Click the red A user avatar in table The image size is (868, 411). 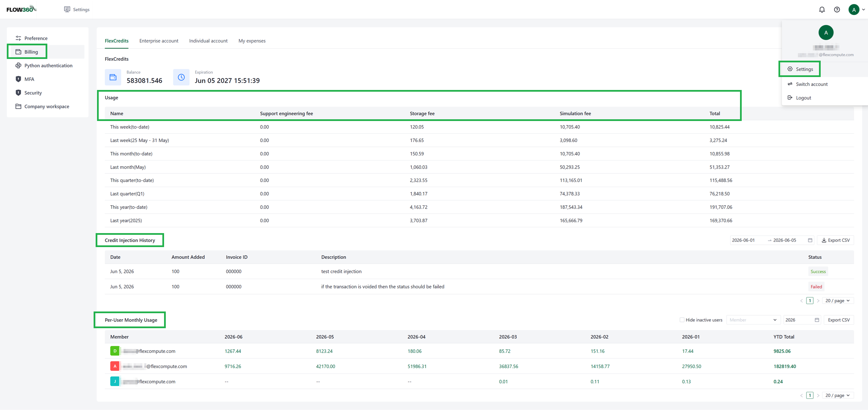click(x=115, y=366)
